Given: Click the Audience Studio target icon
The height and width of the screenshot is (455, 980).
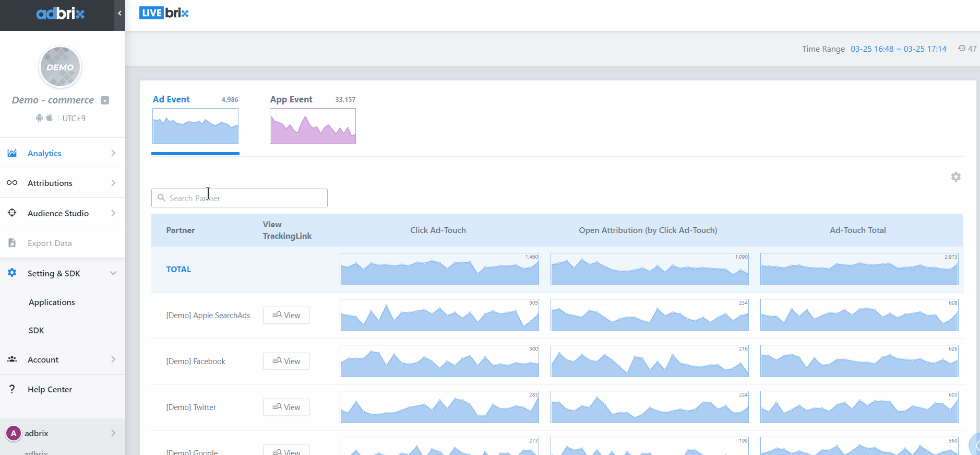Looking at the screenshot, I should [12, 213].
